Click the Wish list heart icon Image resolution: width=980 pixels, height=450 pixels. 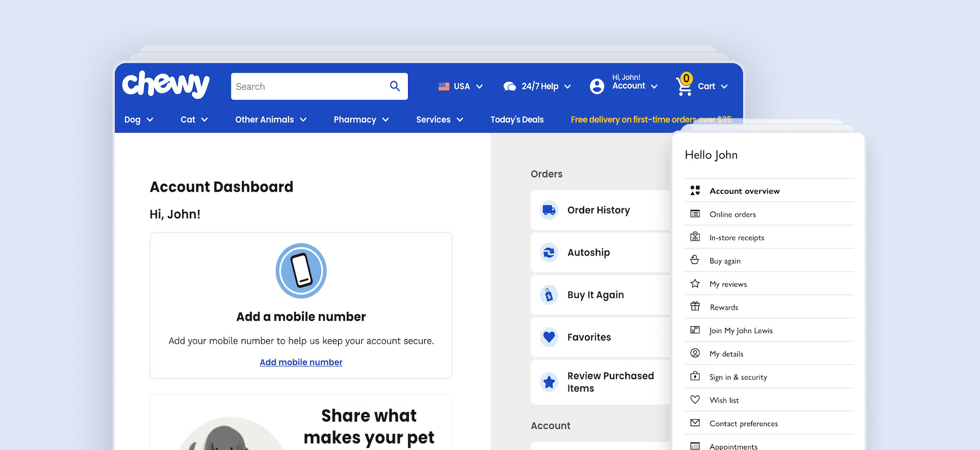tap(695, 400)
